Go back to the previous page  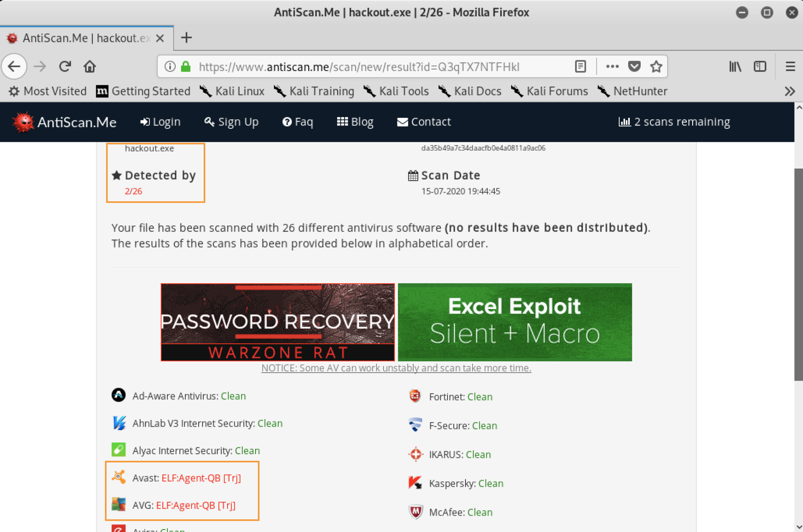14,66
